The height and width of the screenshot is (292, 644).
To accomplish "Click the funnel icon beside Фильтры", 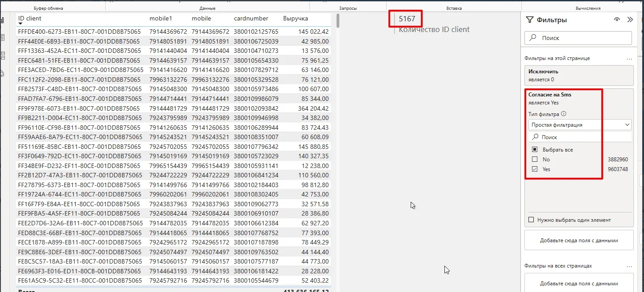I will pyautogui.click(x=529, y=20).
